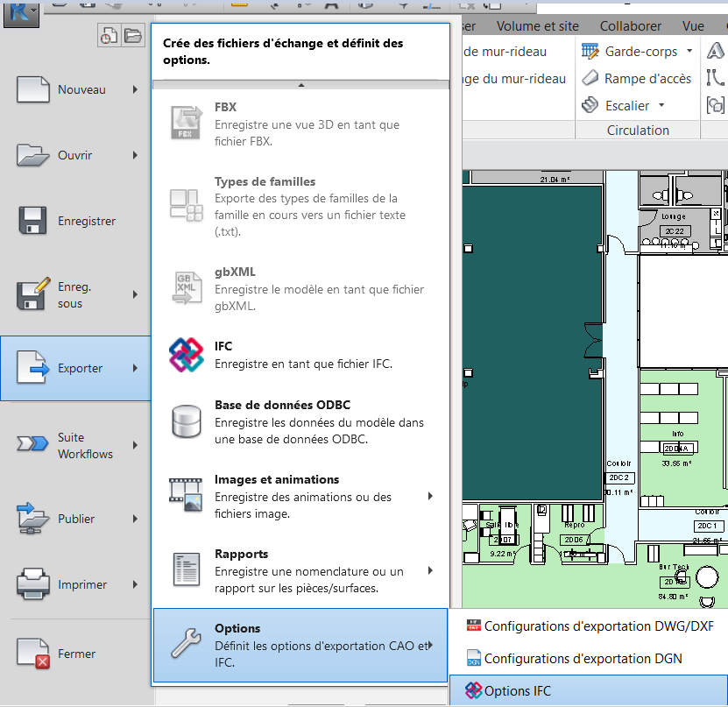Expand the Nouveau submenu arrow
728x707 pixels.
pos(135,89)
